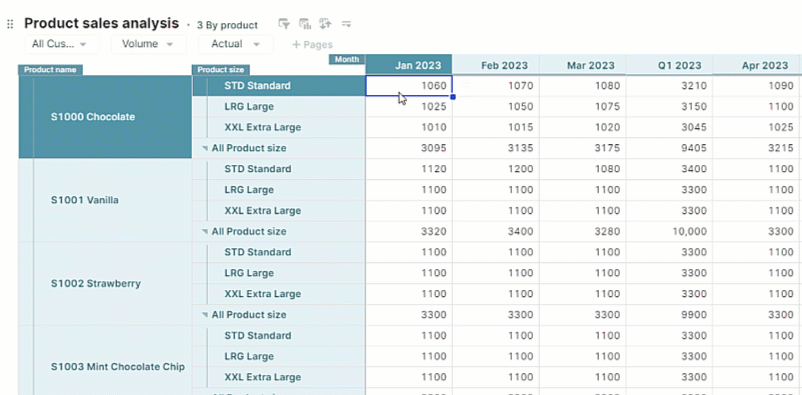The height and width of the screenshot is (395, 802).
Task: Select STD Standard row under S1002 Strawberry
Action: [x=279, y=252]
